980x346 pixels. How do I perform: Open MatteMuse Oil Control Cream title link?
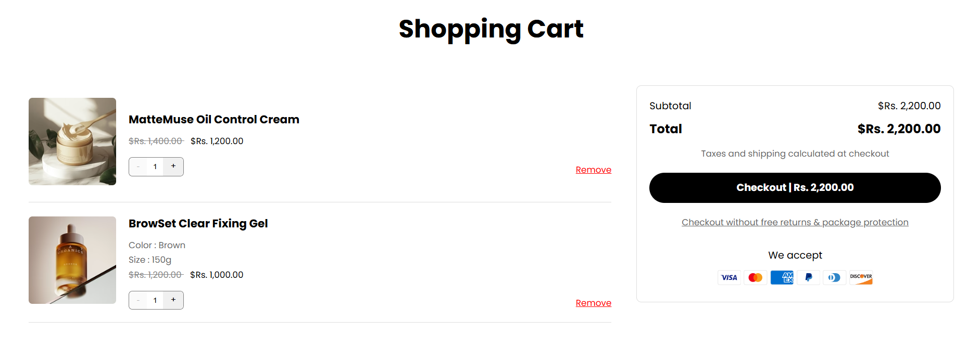pos(213,120)
